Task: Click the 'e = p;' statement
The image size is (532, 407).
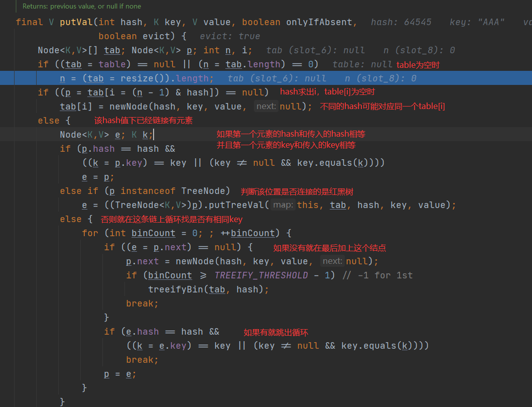Action: (98, 177)
